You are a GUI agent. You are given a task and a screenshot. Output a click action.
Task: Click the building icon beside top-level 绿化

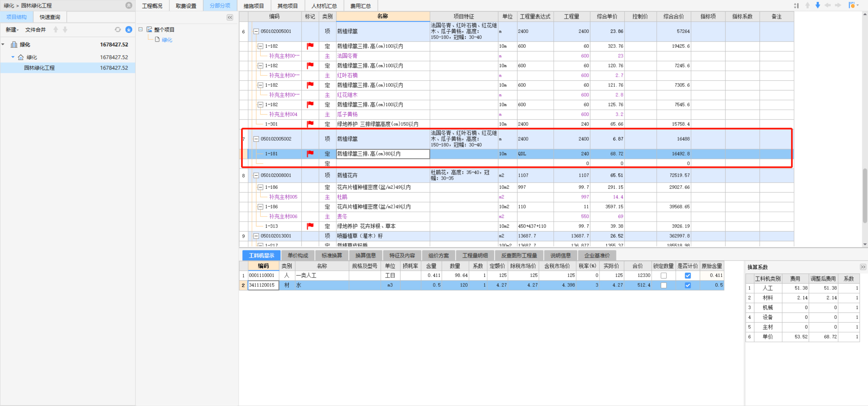(14, 44)
